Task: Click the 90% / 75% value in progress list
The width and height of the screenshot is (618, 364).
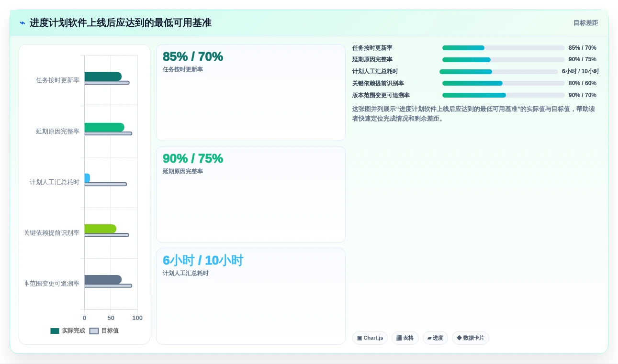Action: [583, 60]
